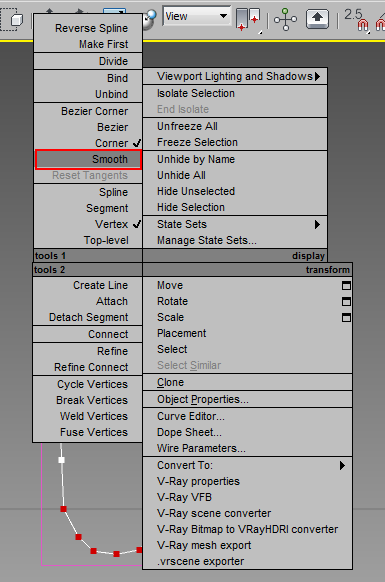
Task: Toggle keyboard shortcut override icon
Action: 317,19
